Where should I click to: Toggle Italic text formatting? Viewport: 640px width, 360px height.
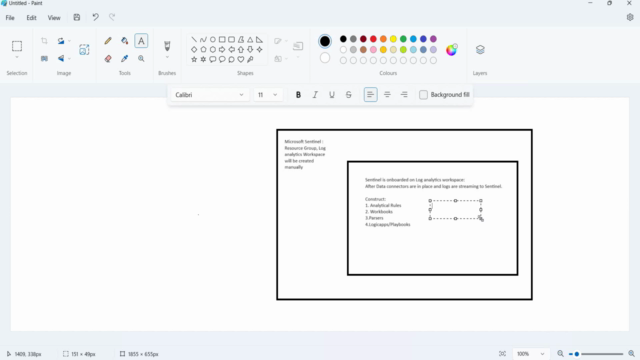click(315, 95)
